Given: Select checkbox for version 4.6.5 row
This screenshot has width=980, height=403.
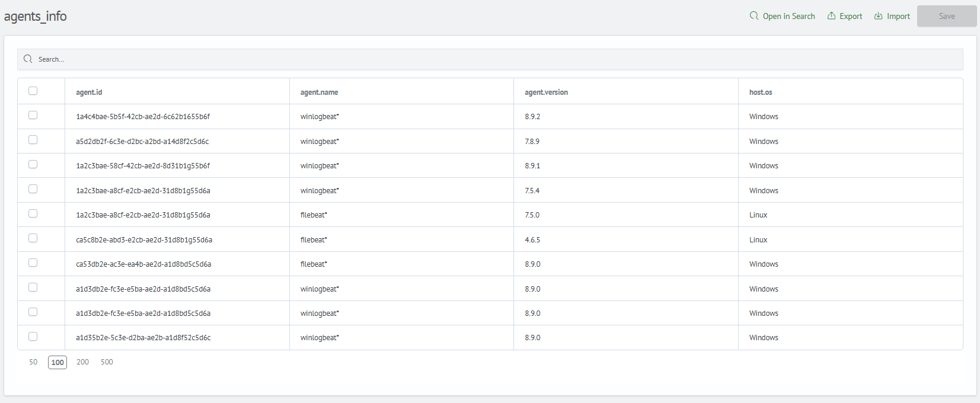Looking at the screenshot, I should point(33,238).
